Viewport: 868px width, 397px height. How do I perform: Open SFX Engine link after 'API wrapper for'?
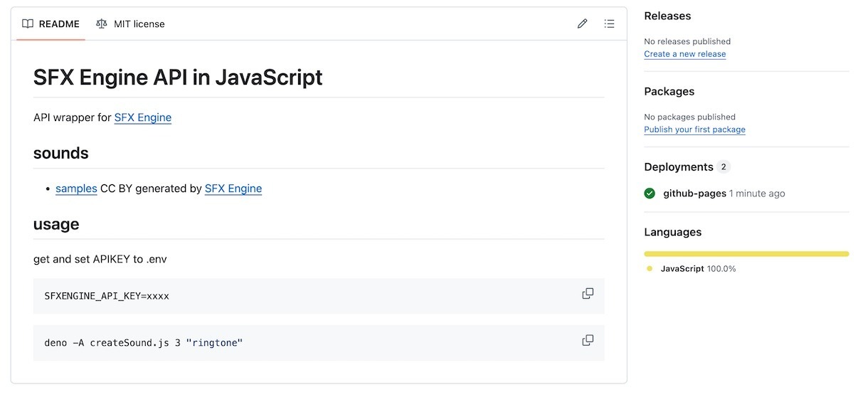(x=143, y=117)
